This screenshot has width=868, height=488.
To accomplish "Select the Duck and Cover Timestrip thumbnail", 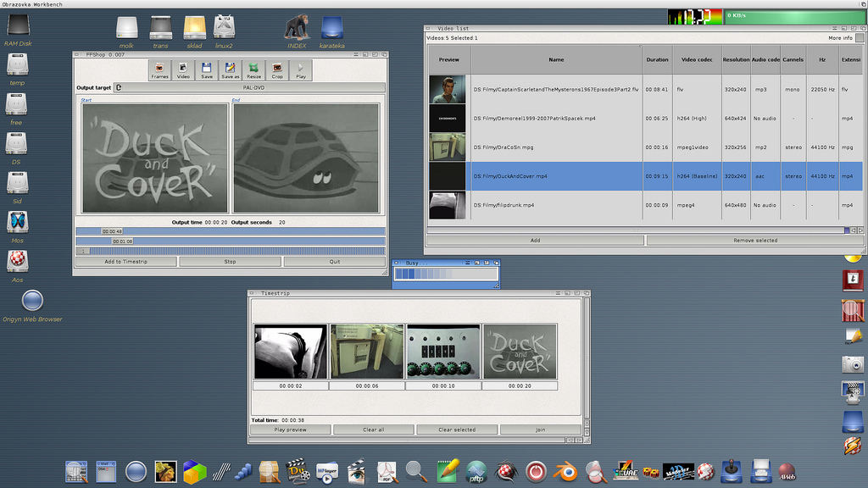I will (520, 352).
